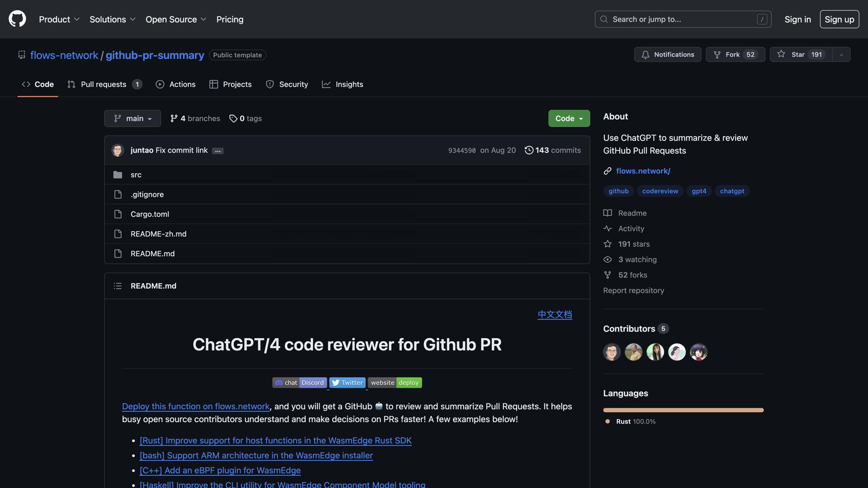Switch to the Pull requests tab
The width and height of the screenshot is (868, 488).
click(103, 84)
